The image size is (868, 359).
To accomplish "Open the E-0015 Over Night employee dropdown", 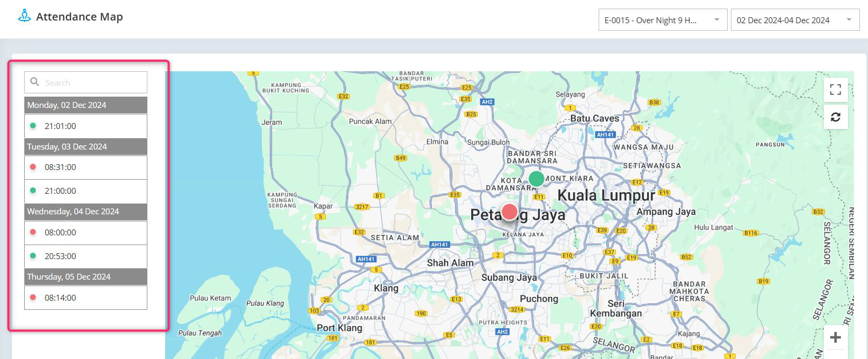I will click(x=663, y=20).
